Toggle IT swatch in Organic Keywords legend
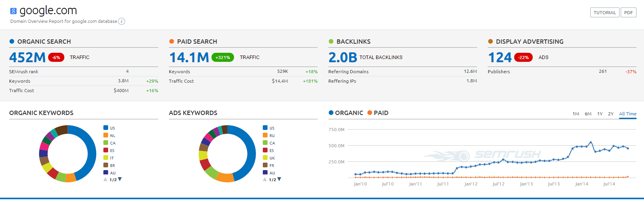This screenshot has height=202, width=644. pyautogui.click(x=106, y=158)
